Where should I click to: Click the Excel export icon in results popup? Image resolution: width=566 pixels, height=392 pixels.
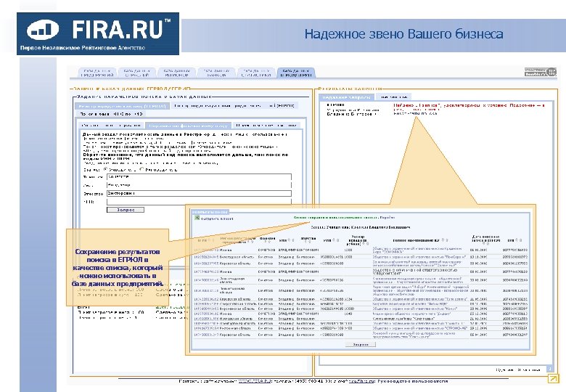[197, 218]
